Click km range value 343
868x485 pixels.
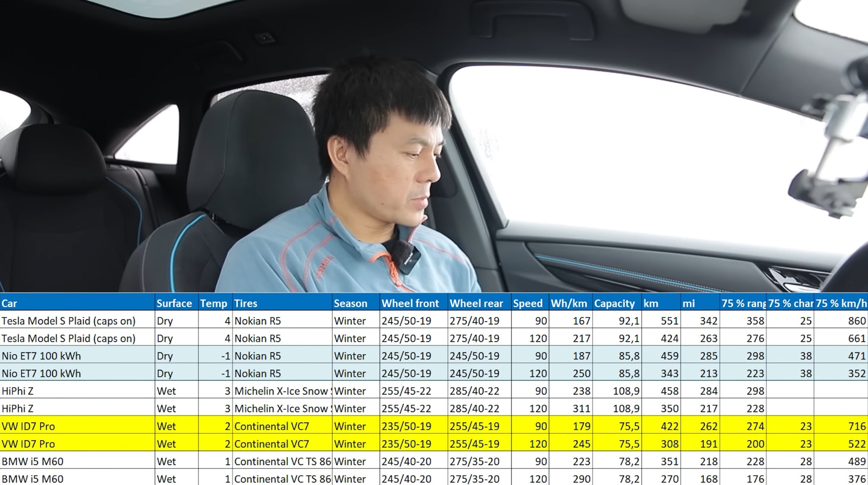[x=670, y=374]
